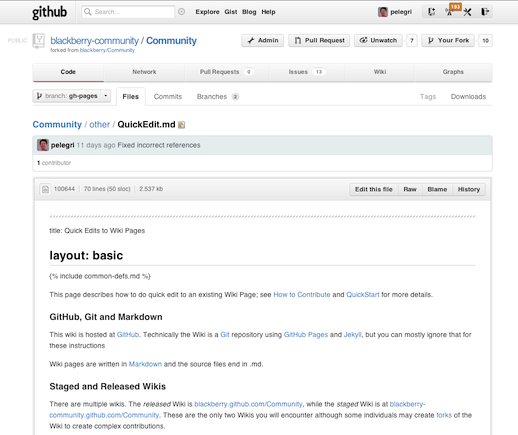Viewport: 518px width, 435px height.
Task: Open pelegri commit author link
Action: (62, 145)
